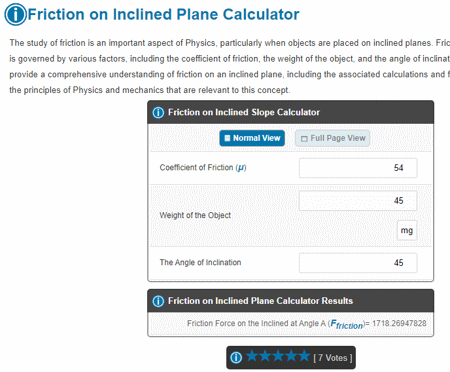Click the info icon beside star rating
The width and height of the screenshot is (450, 372).
coord(236,358)
